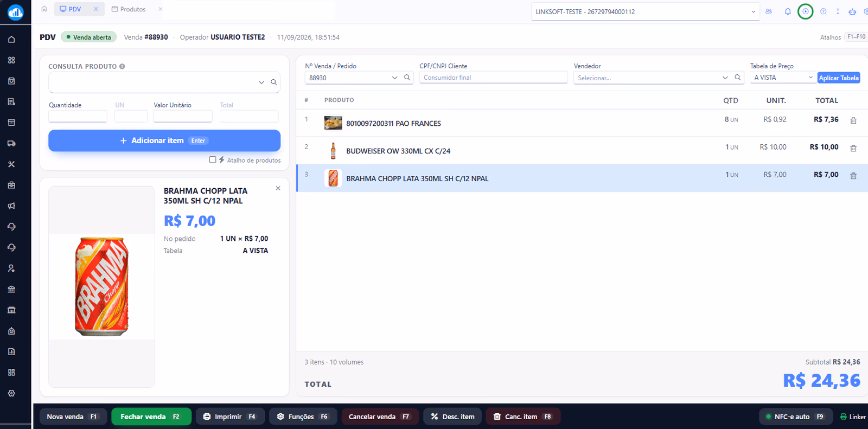Open the crossed tools icon in the sidebar
This screenshot has height=429, width=868.
click(11, 164)
